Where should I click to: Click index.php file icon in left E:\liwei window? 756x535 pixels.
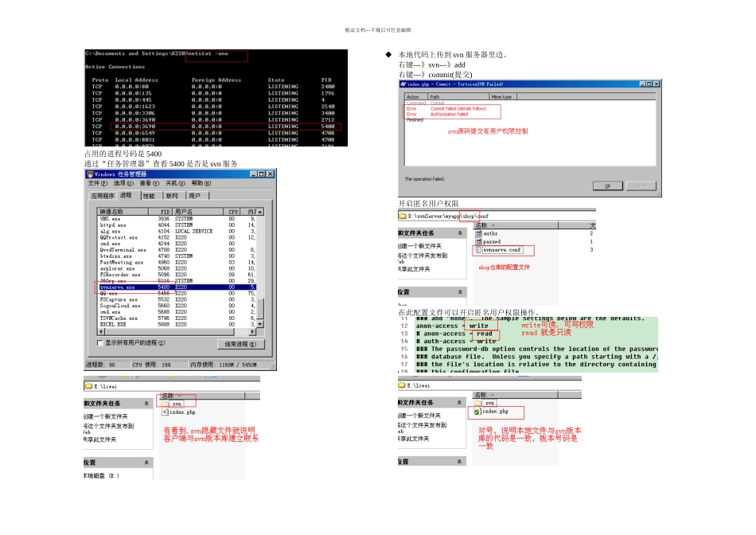pyautogui.click(x=166, y=412)
